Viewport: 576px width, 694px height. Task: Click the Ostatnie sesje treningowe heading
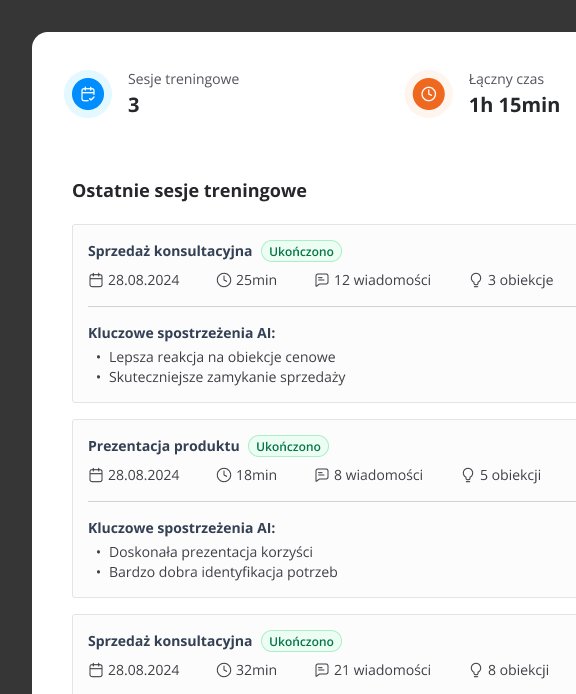tap(189, 191)
